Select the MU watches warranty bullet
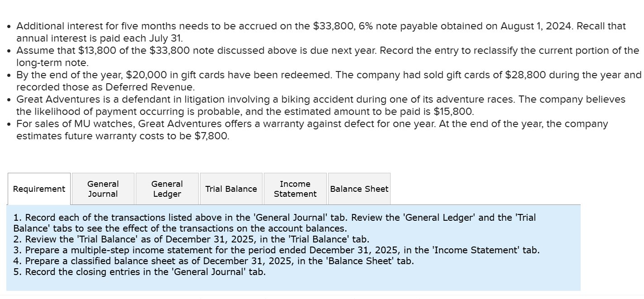The height and width of the screenshot is (299, 644). point(311,130)
